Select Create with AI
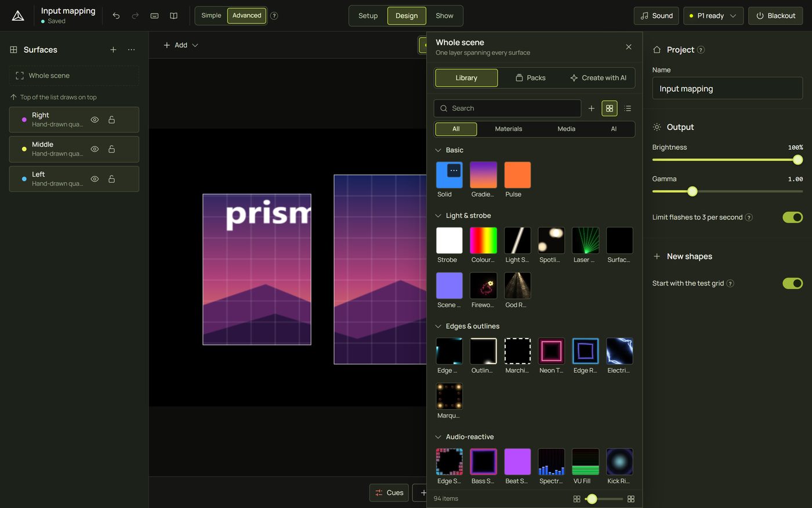This screenshot has height=508, width=812. (x=598, y=78)
